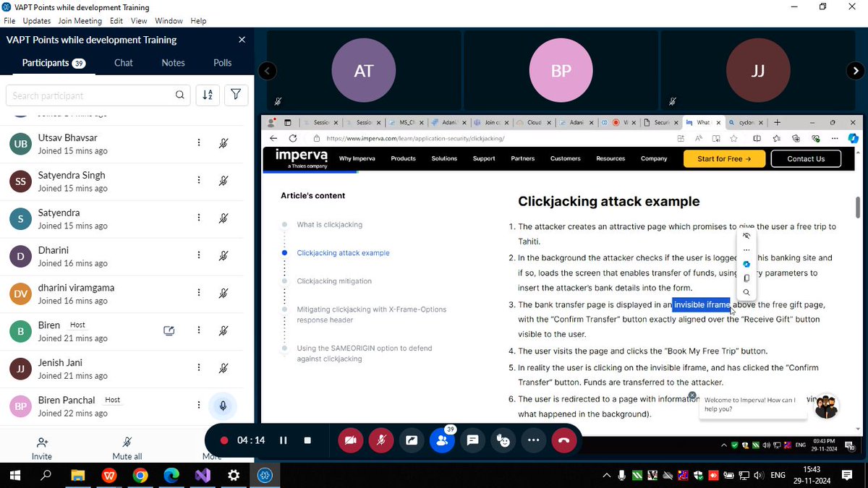Open options menu for Dharini
The width and height of the screenshot is (868, 488).
tap(199, 255)
